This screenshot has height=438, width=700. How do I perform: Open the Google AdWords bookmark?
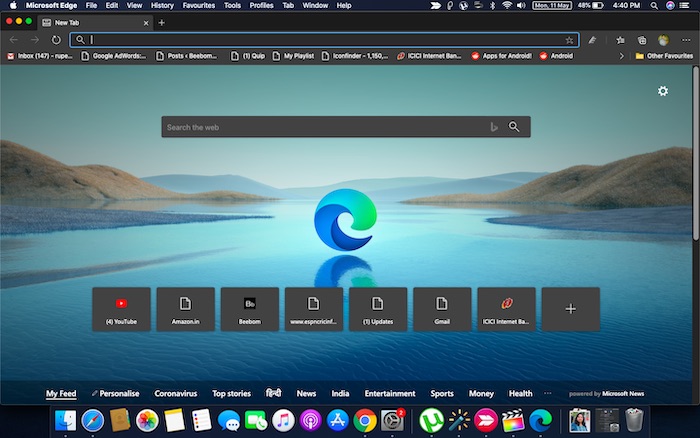tap(114, 56)
